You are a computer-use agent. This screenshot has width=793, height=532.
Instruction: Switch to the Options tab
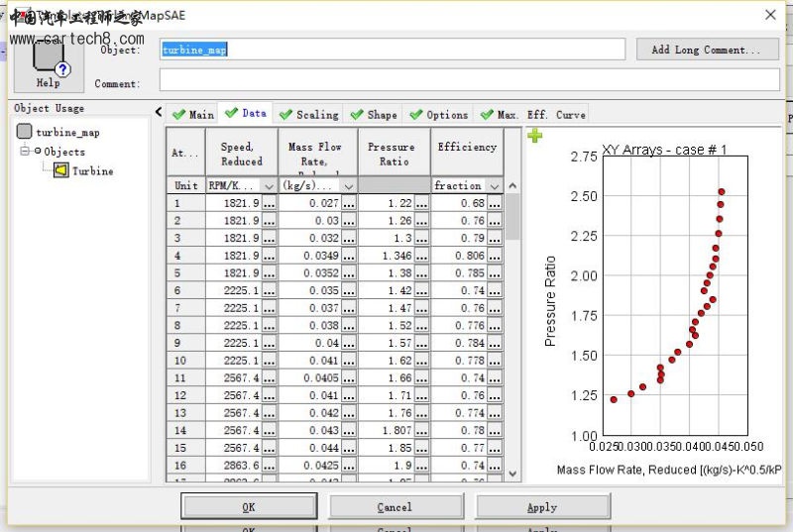point(439,115)
